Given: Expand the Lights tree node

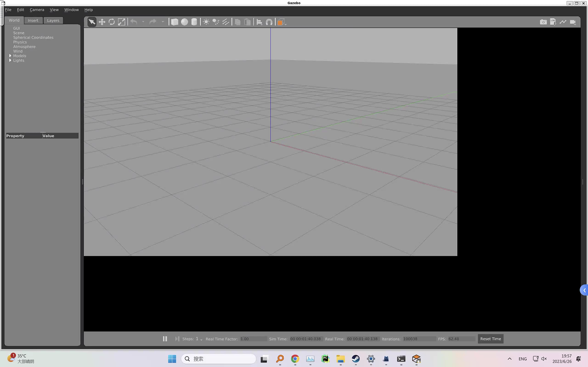Looking at the screenshot, I should (x=10, y=60).
